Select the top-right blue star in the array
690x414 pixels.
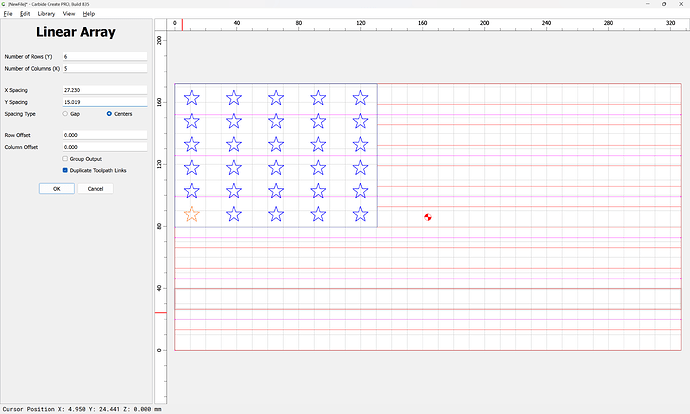360,97
